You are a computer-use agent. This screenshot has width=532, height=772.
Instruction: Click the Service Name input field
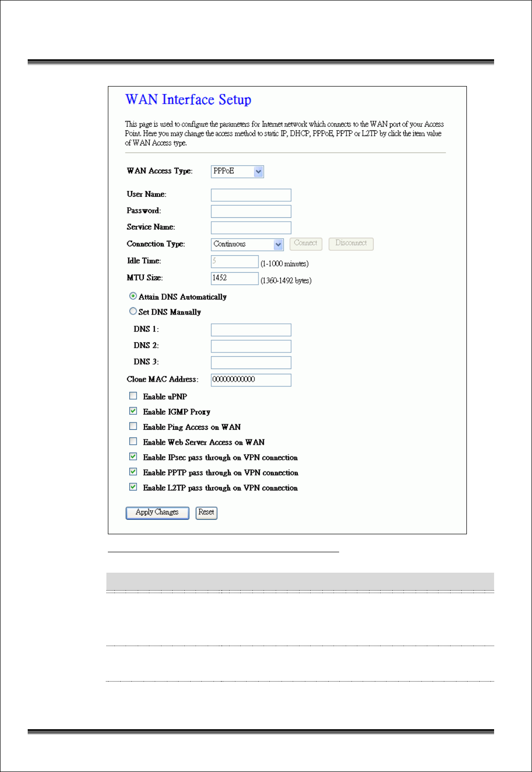pos(251,228)
